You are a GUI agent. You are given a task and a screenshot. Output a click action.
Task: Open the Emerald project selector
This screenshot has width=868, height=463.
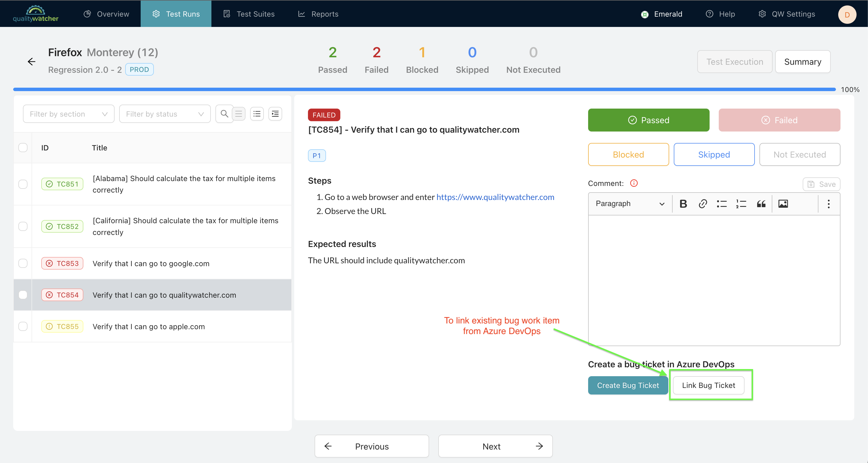click(662, 14)
